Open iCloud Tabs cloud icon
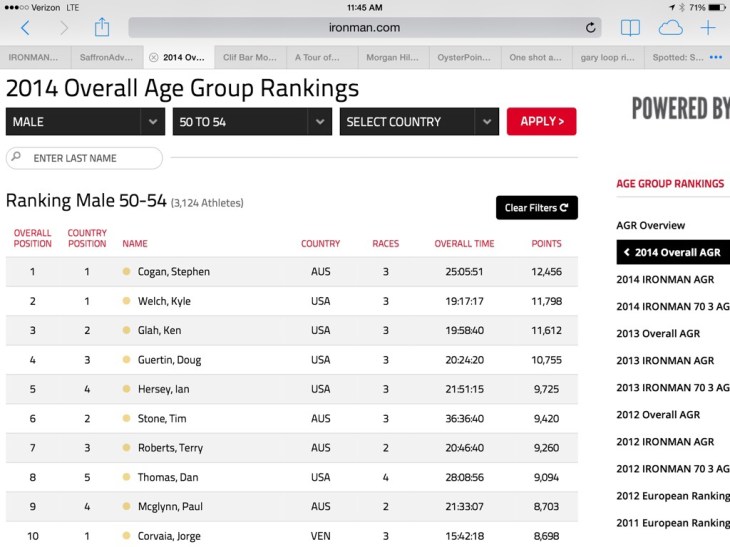 670,28
